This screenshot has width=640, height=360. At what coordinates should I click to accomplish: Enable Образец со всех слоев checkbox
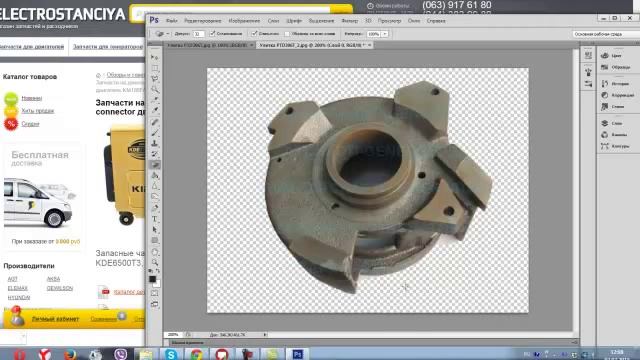pos(287,33)
